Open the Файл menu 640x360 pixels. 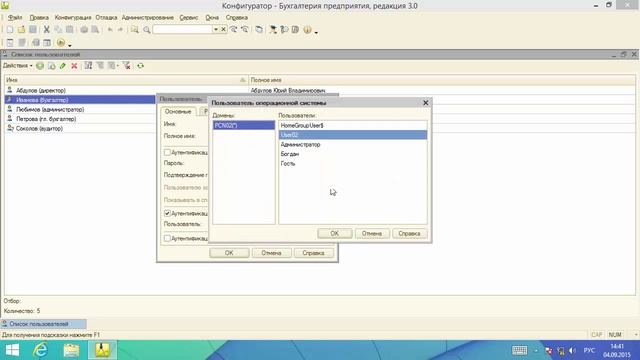[15, 18]
